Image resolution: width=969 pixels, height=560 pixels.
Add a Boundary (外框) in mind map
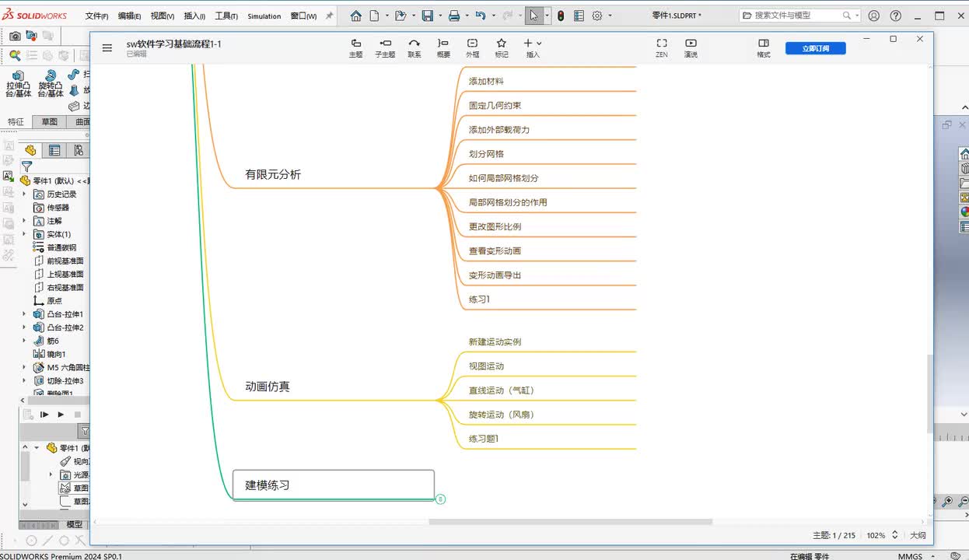[472, 48]
